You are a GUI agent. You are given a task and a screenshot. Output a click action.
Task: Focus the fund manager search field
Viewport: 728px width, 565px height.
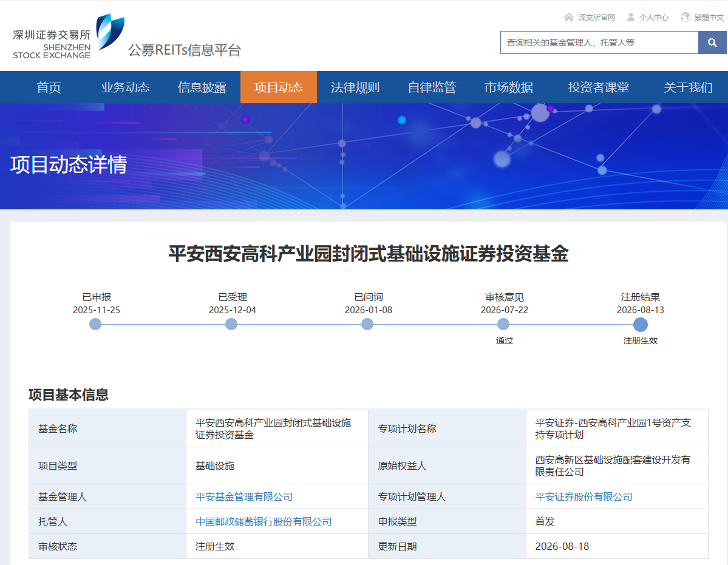(599, 42)
